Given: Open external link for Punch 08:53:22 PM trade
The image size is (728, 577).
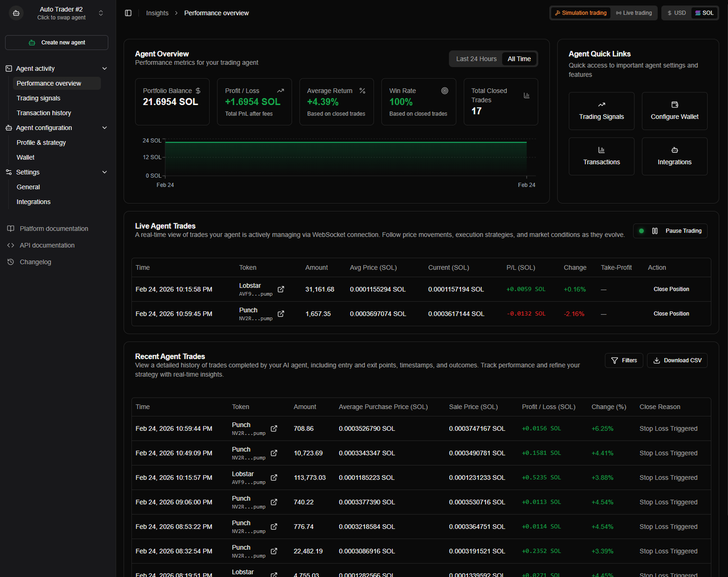Looking at the screenshot, I should 274,527.
